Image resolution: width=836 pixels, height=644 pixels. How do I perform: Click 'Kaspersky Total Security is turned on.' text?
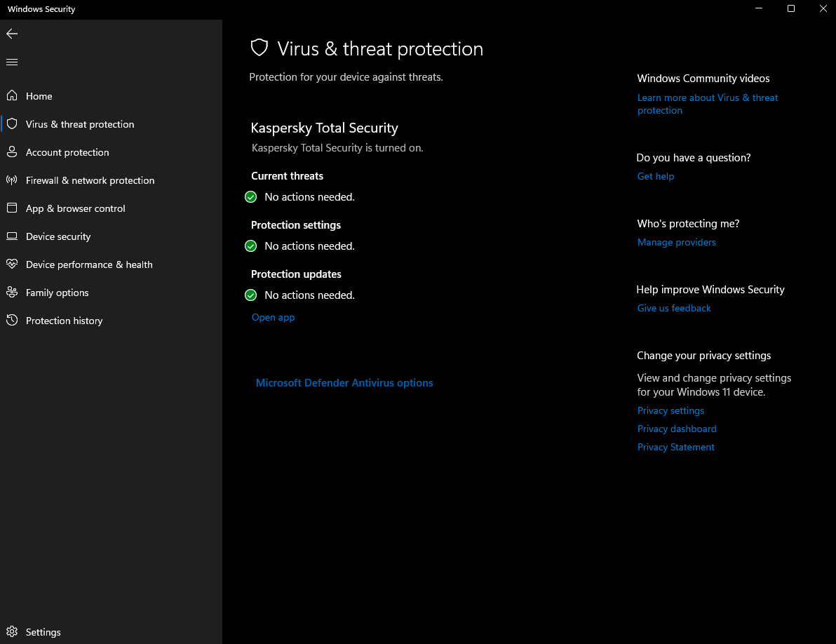pyautogui.click(x=337, y=148)
